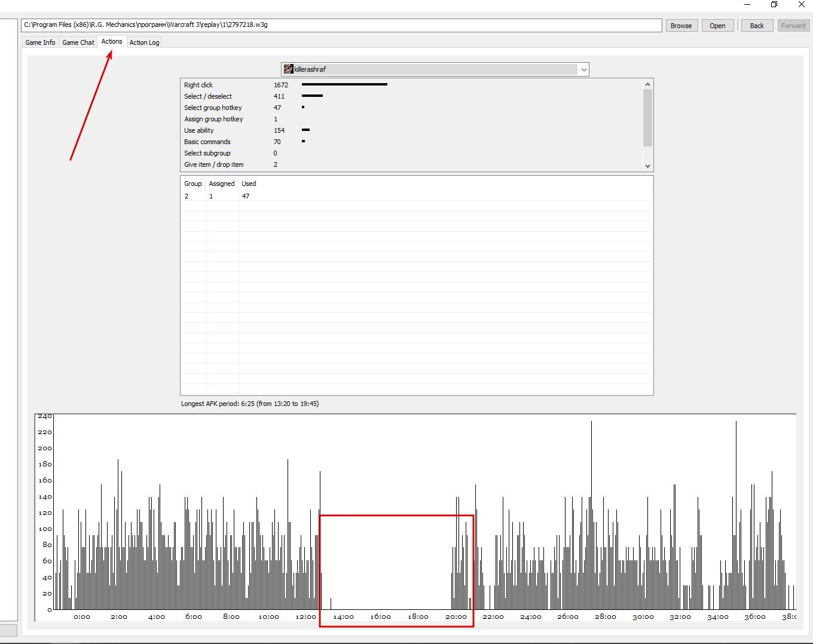Image resolution: width=813 pixels, height=644 pixels.
Task: Click the 28:00 label on chart time axis
Action: (x=606, y=616)
